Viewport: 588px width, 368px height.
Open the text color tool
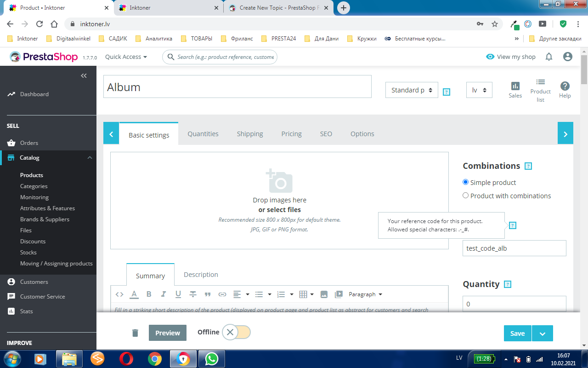coord(134,294)
